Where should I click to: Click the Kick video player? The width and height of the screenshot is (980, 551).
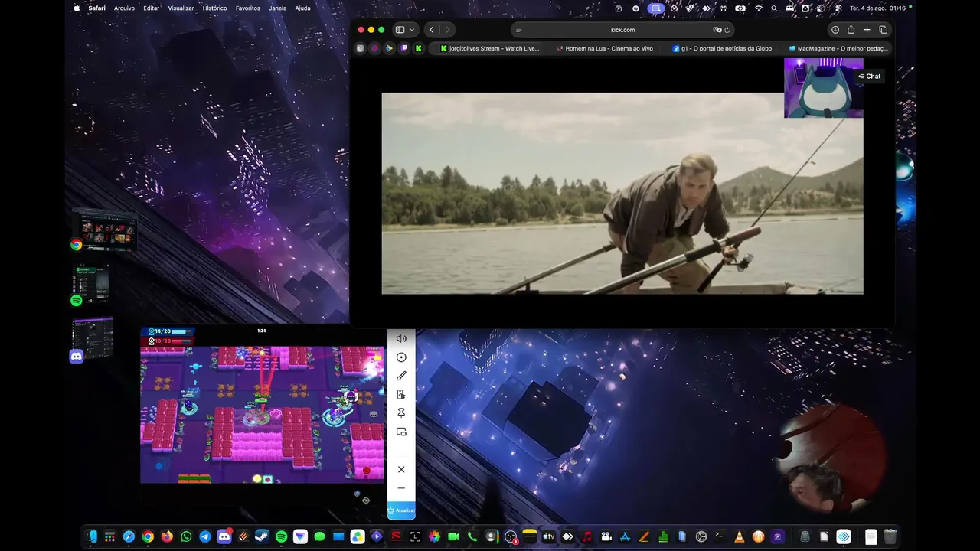622,194
